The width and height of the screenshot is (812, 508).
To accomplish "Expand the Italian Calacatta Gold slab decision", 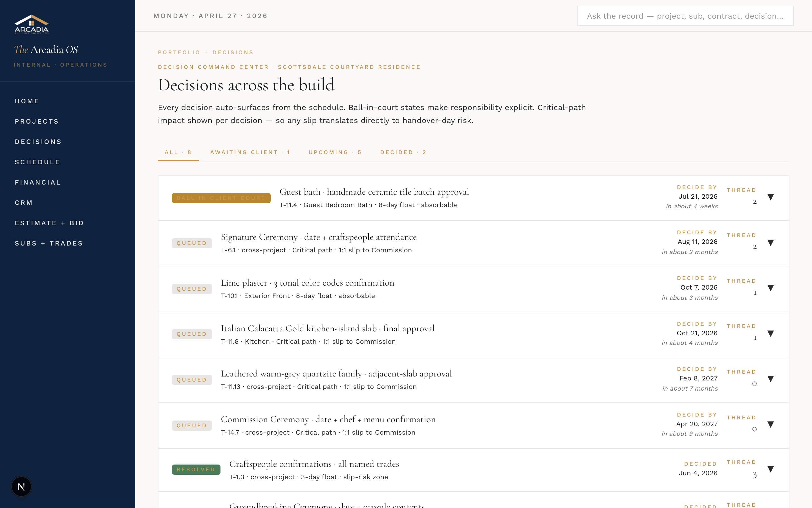I will tap(770, 334).
